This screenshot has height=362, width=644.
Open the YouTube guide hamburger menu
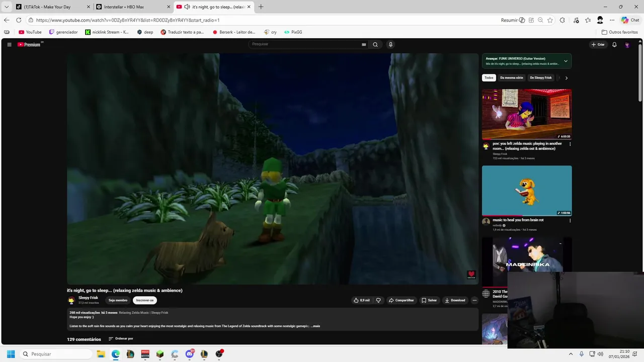pyautogui.click(x=9, y=44)
